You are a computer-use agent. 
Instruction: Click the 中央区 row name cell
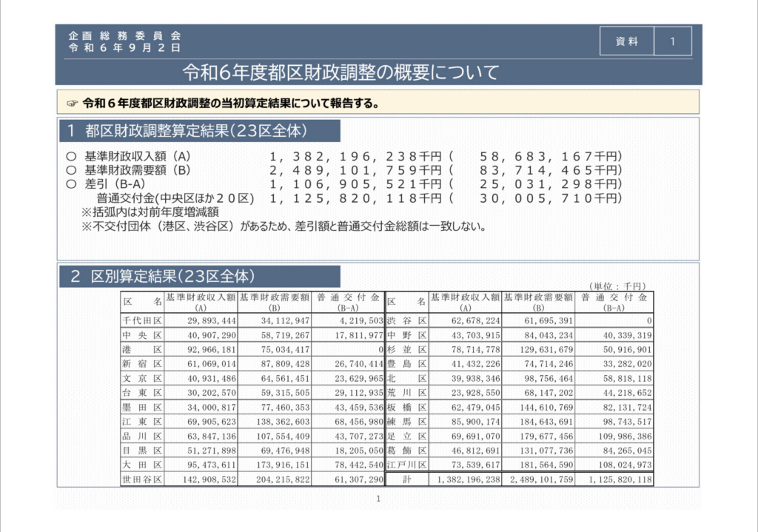tap(142, 335)
